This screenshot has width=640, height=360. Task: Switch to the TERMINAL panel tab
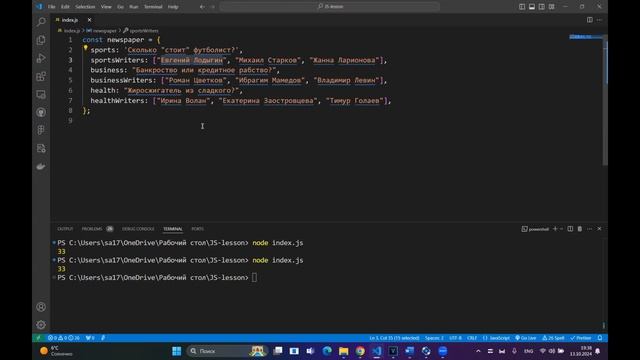tap(173, 229)
